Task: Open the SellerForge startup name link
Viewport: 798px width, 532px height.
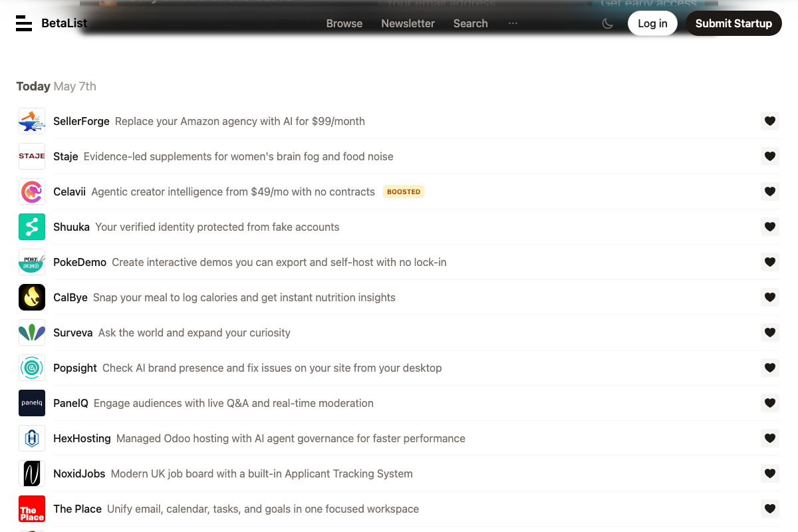Action: (x=81, y=121)
